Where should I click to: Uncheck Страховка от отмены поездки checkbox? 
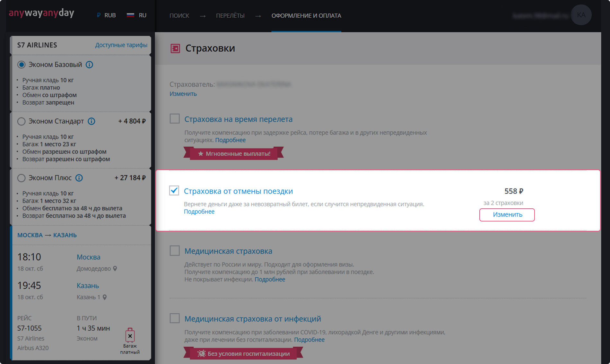[174, 191]
